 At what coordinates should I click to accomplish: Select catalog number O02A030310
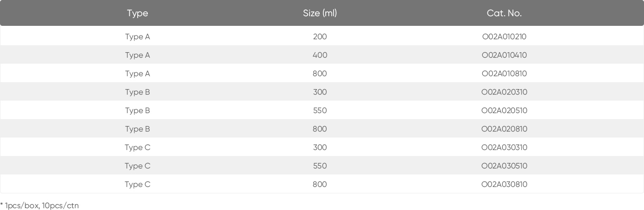(x=504, y=148)
